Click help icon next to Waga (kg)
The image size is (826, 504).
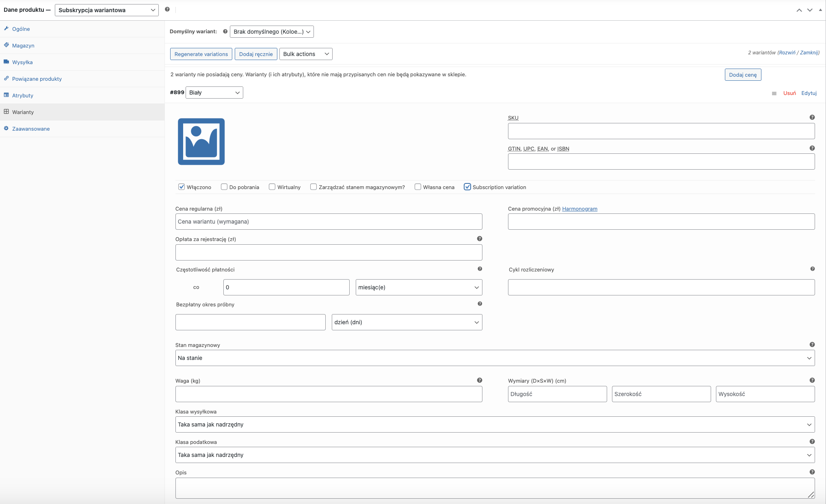[x=480, y=380]
